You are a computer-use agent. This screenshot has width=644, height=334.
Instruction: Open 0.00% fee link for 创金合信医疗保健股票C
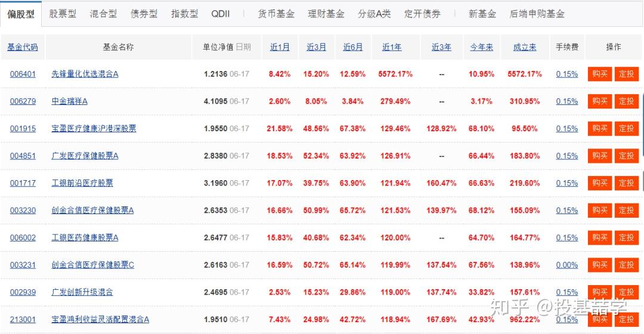(x=567, y=265)
